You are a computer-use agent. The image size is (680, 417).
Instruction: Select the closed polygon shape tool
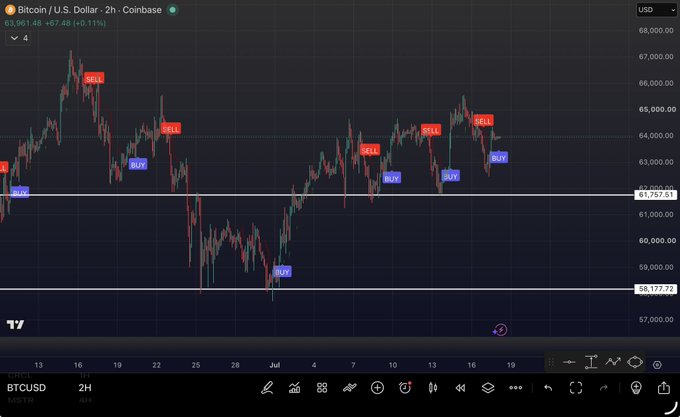click(x=635, y=362)
